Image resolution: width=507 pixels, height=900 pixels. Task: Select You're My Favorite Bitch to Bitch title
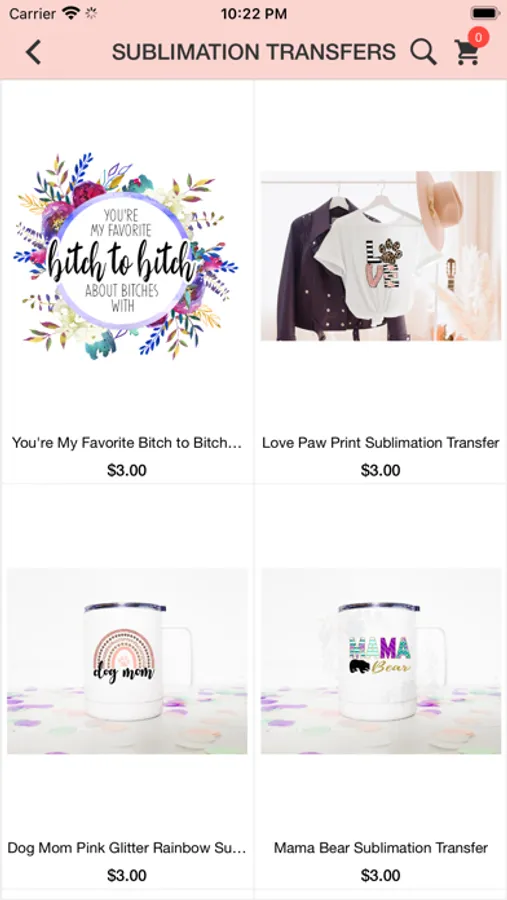pyautogui.click(x=127, y=443)
